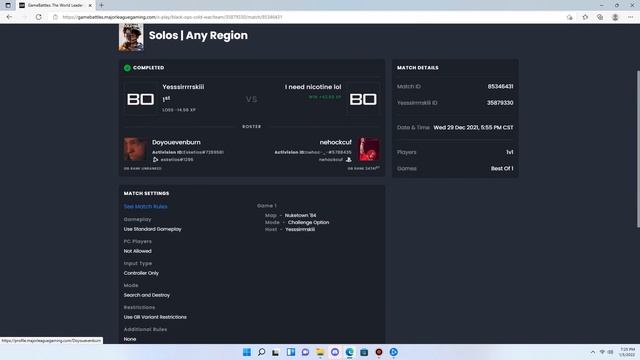
Task: Click Controller Only input type
Action: point(141,273)
